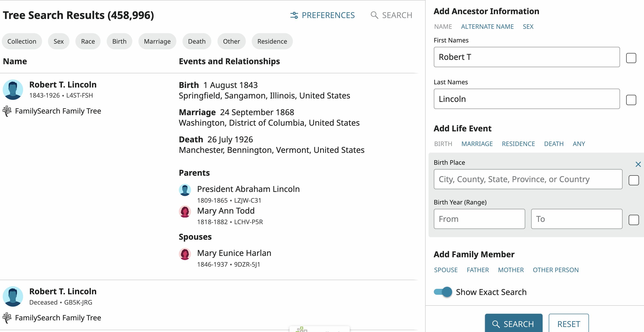
Task: Add DEATH life event
Action: point(554,144)
